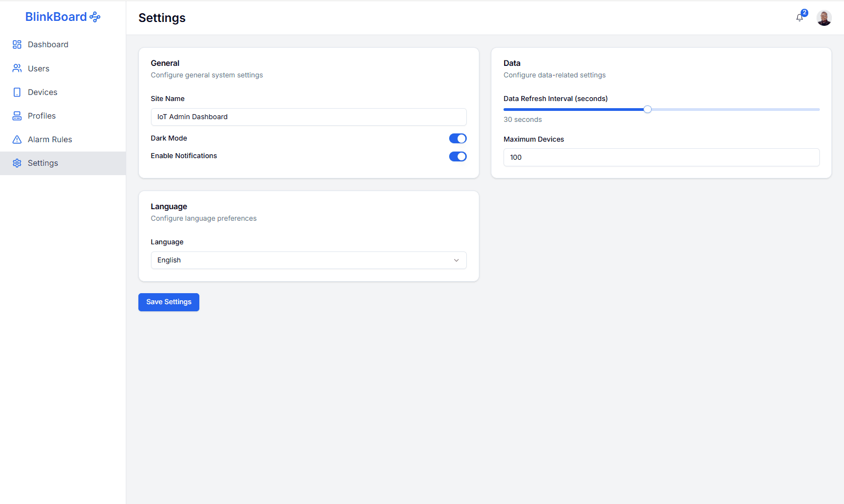The image size is (844, 504).
Task: Click the Maximum Devices input field
Action: coord(661,158)
